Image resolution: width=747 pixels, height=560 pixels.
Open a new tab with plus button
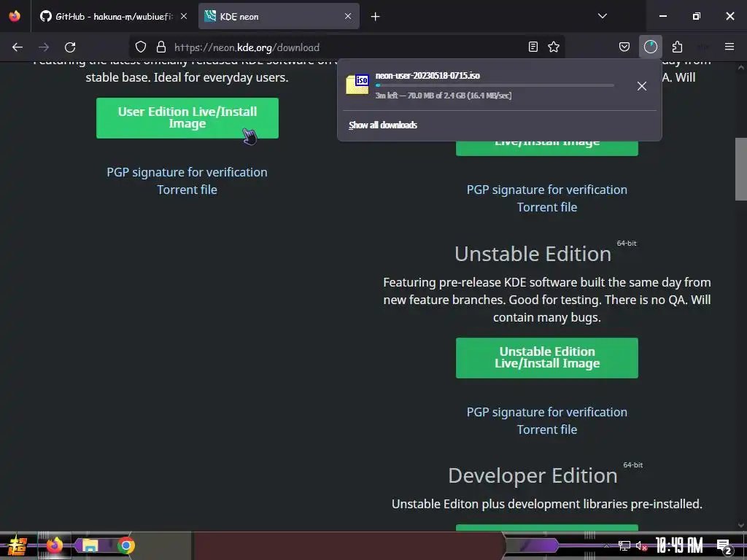point(376,17)
